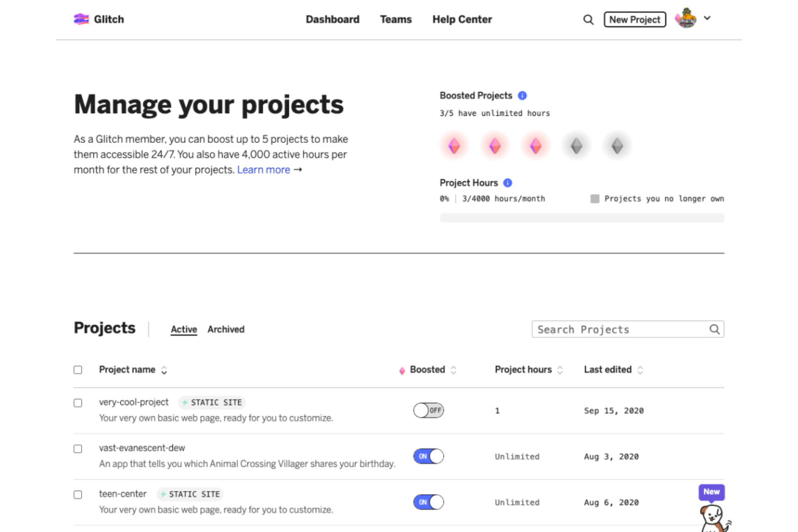Open the Project Hours info icon
The height and width of the screenshot is (532, 798).
pyautogui.click(x=507, y=183)
